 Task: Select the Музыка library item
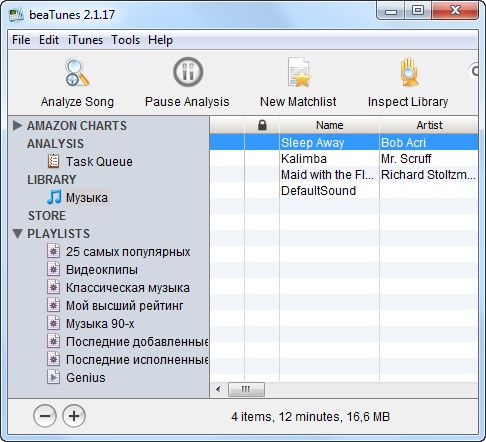coord(87,197)
